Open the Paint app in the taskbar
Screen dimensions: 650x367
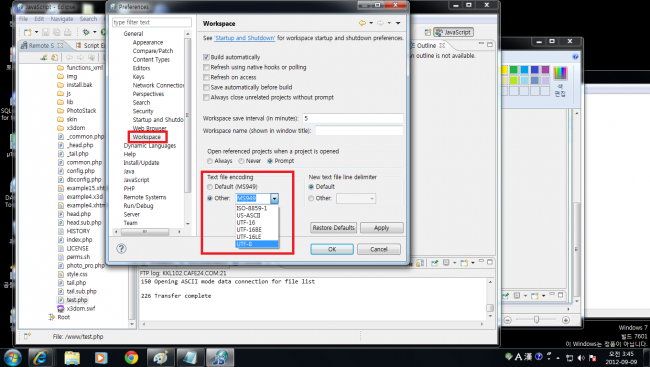160,357
